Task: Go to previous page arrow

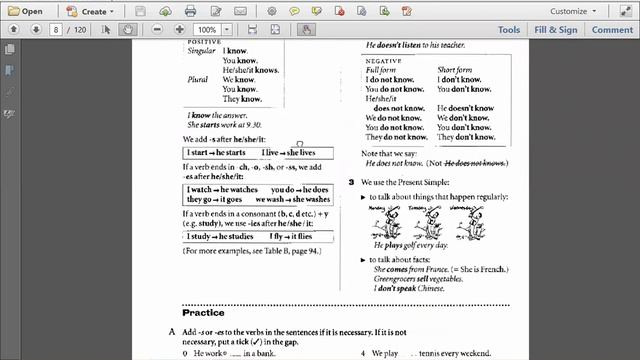Action: tap(13, 29)
